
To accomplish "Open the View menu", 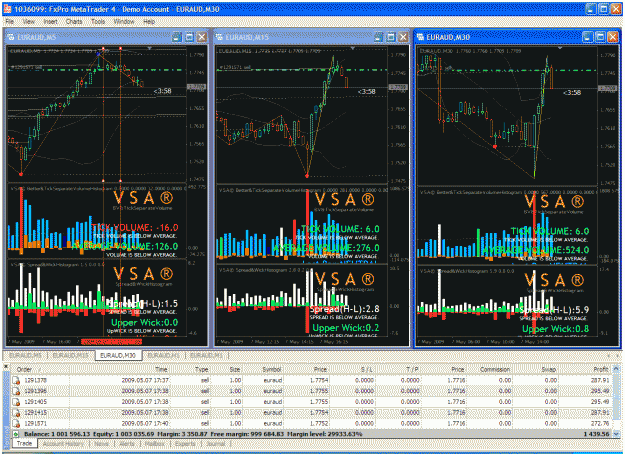I will (29, 22).
